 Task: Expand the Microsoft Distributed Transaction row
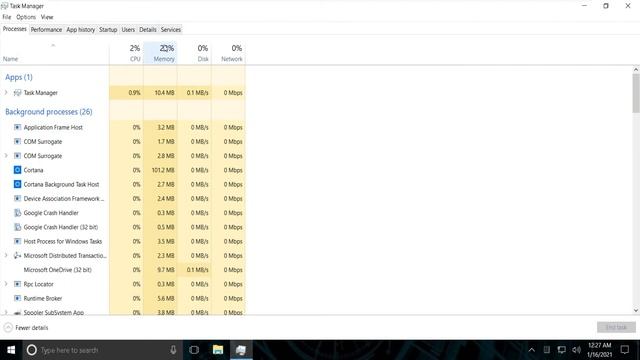pyautogui.click(x=6, y=256)
